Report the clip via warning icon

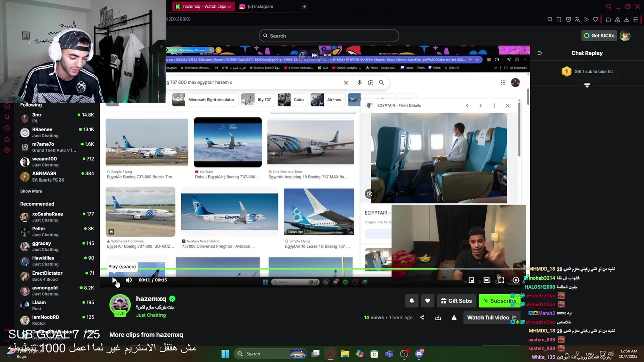454,318
